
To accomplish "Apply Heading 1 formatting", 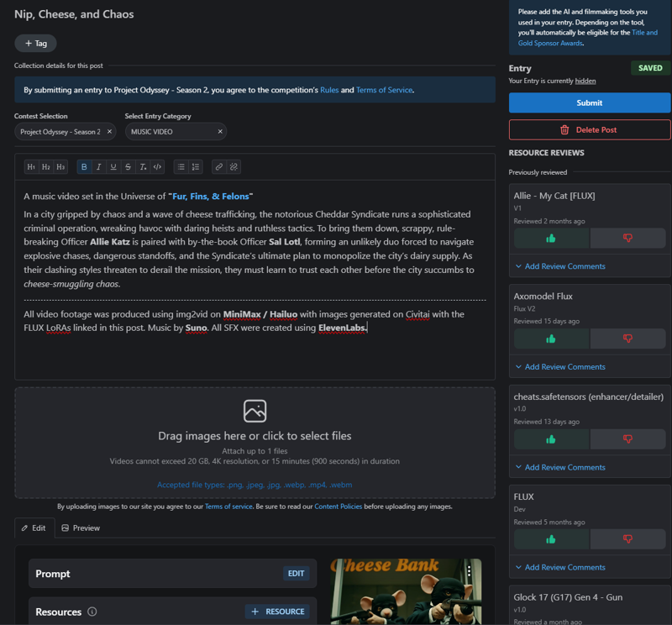I will [31, 167].
